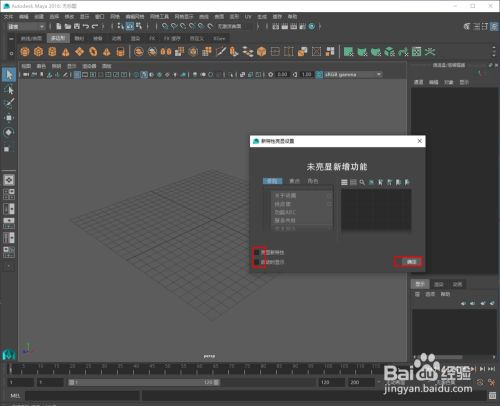Create a polygon pyramid from the shelf
Screen dimensions: 500x406
pyautogui.click(x=107, y=52)
